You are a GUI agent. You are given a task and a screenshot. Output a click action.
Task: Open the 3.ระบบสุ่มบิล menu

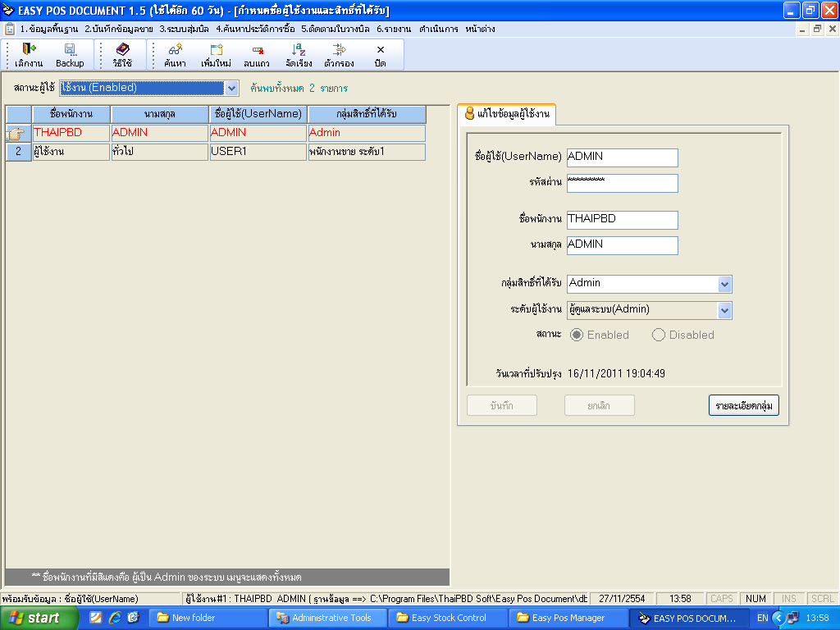pyautogui.click(x=184, y=29)
